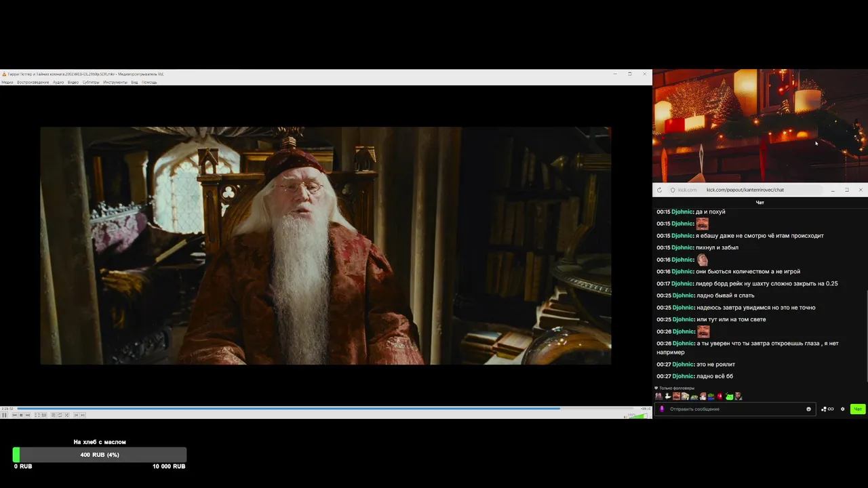Click the VLC cone title icon
Image resolution: width=868 pixels, height=488 pixels.
point(3,74)
